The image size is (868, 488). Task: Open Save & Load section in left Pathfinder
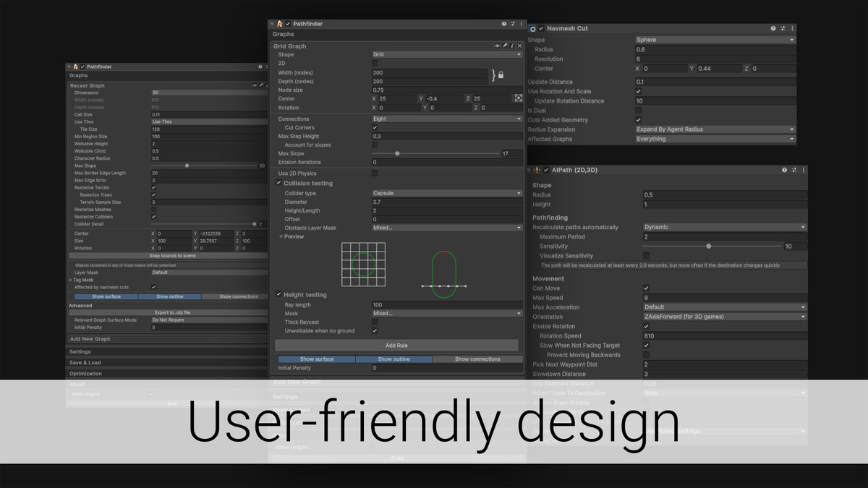(168, 363)
